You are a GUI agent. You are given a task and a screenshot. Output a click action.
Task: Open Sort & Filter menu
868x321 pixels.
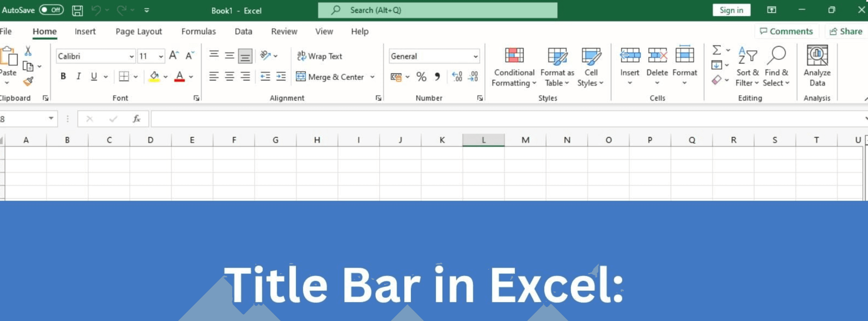(747, 67)
